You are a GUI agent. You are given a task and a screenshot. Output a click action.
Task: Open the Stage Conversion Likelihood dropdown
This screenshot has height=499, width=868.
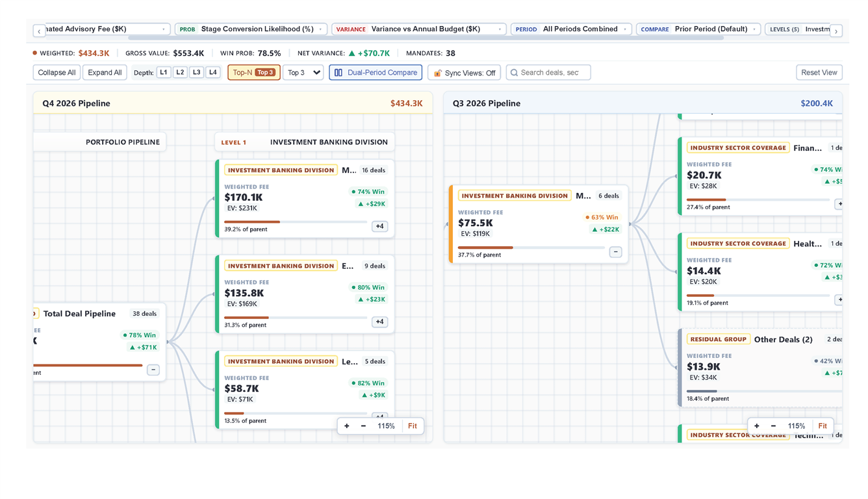(251, 29)
